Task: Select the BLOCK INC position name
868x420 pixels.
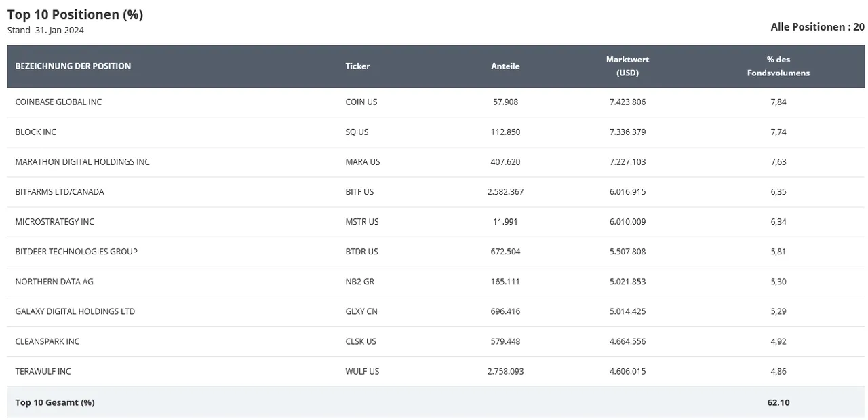Action: (x=35, y=132)
